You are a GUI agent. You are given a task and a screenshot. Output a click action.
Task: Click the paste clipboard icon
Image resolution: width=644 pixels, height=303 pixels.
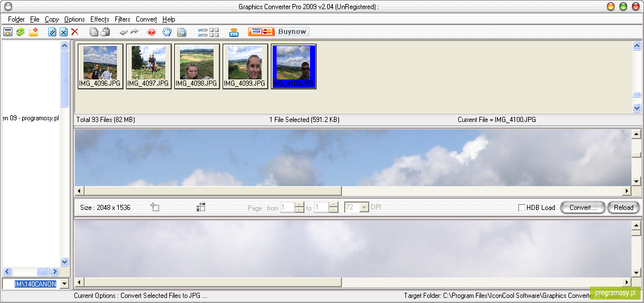click(106, 32)
